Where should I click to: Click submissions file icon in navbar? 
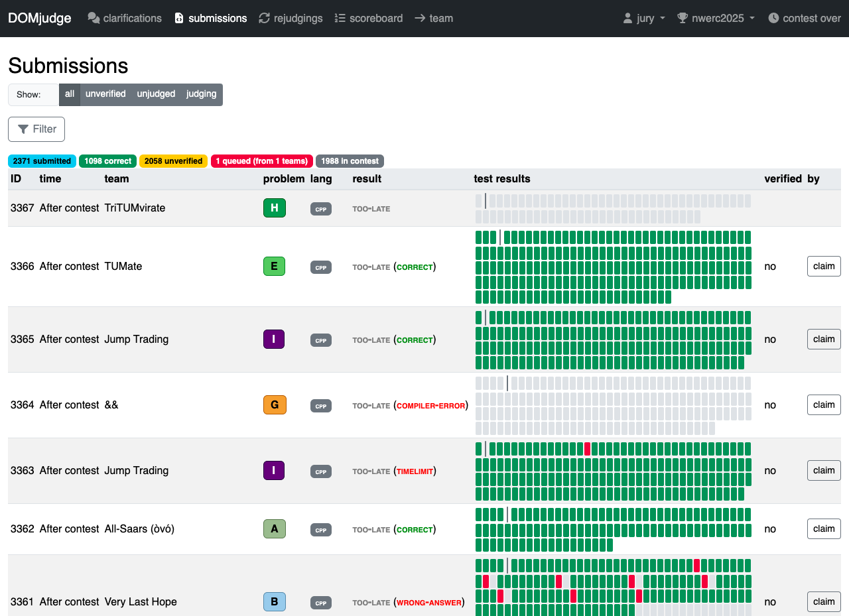pyautogui.click(x=179, y=19)
